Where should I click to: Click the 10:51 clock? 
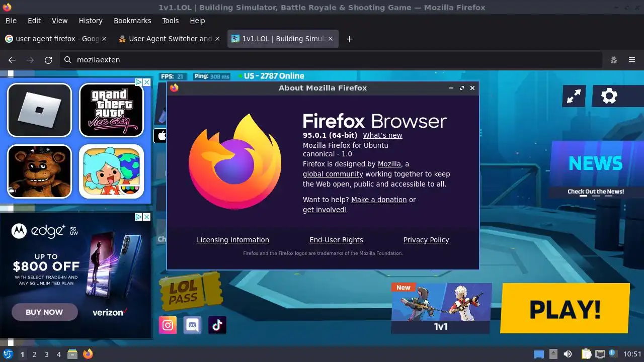[x=632, y=354]
